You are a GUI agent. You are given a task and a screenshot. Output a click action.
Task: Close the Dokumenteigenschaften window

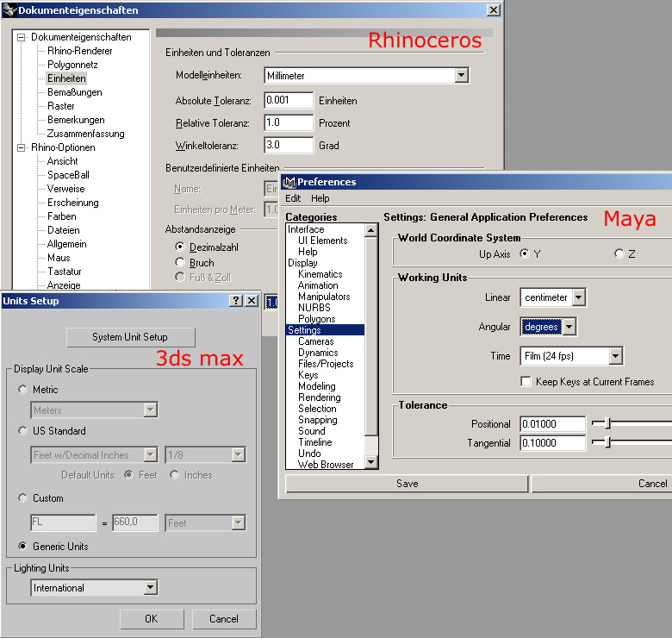click(x=494, y=9)
